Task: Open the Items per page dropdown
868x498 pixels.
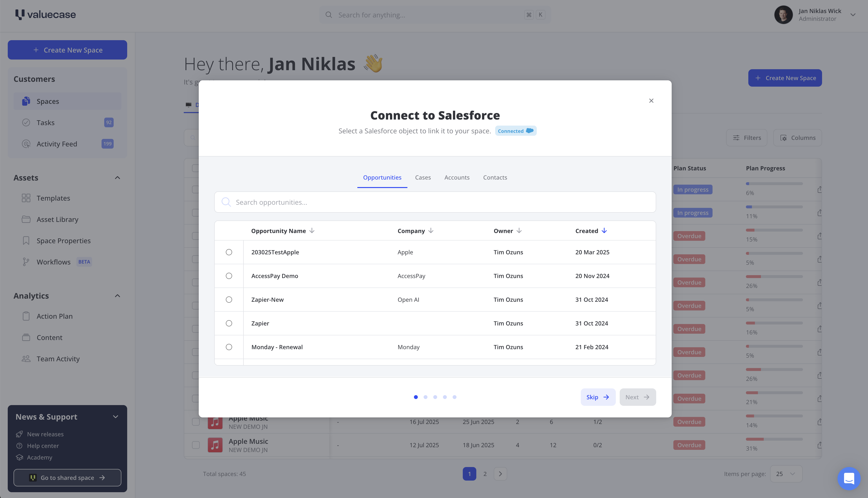Action: tap(786, 474)
